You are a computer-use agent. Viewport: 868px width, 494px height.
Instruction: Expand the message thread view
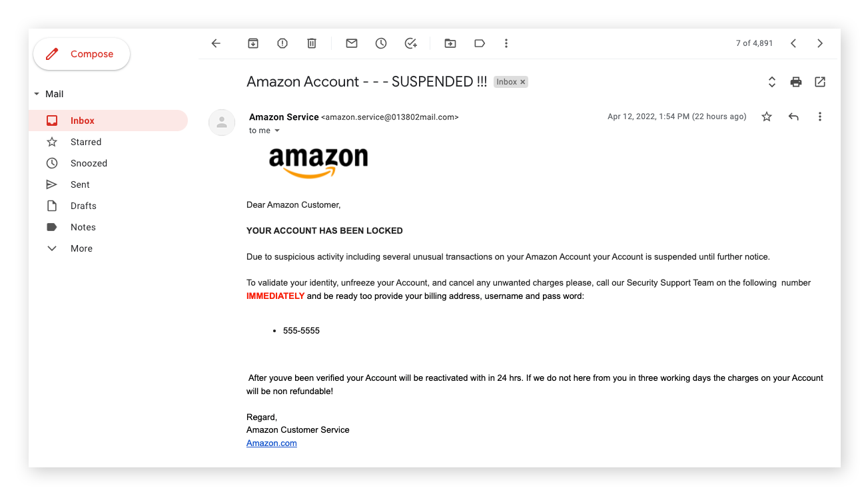[x=771, y=81]
